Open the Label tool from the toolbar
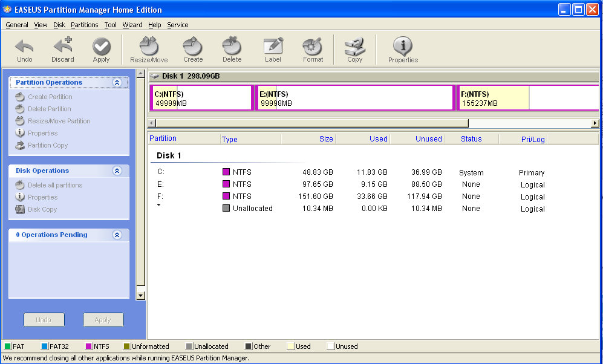This screenshot has height=364, width=603. click(x=273, y=48)
